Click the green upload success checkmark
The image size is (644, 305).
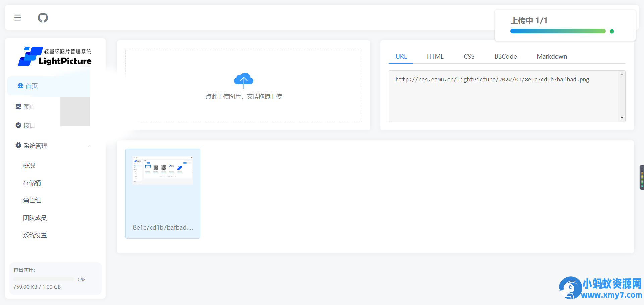click(x=612, y=31)
